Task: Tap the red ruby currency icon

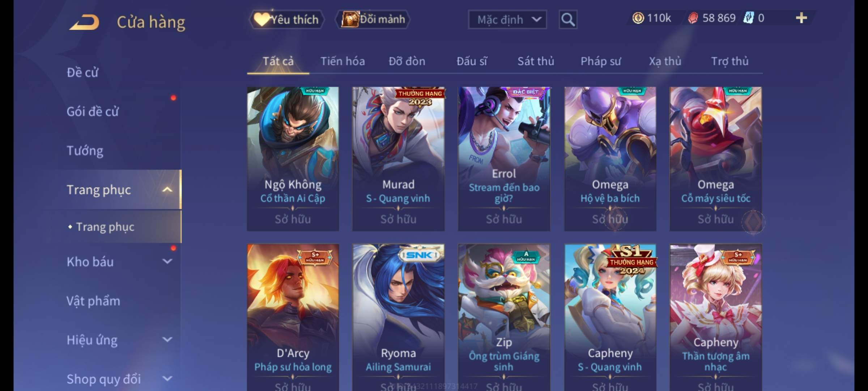Action: pyautogui.click(x=693, y=18)
